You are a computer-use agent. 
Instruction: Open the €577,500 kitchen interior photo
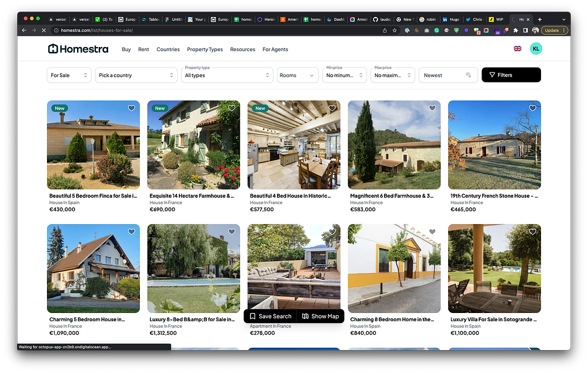coord(294,145)
